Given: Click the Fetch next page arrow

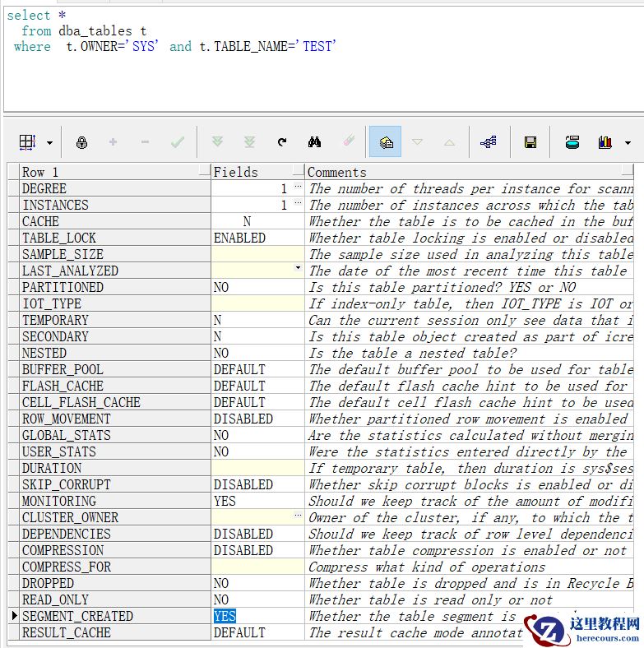Looking at the screenshot, I should 217,142.
